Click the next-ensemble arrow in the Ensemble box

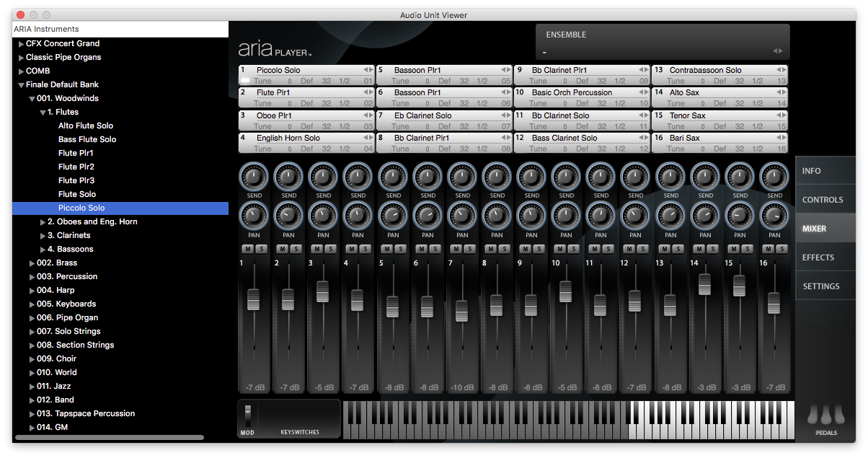point(781,51)
